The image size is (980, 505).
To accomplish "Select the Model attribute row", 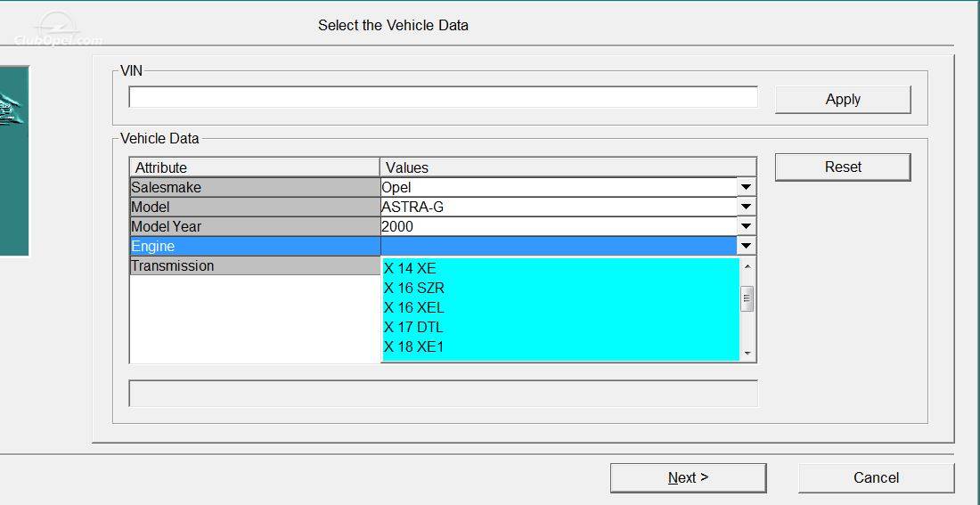I will 255,207.
